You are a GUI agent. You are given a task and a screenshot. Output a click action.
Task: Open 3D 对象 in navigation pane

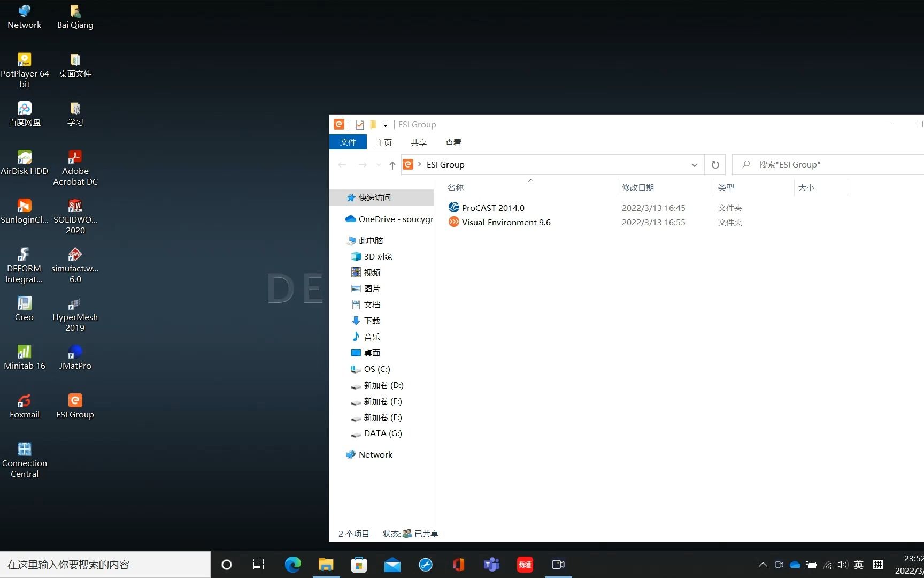click(372, 256)
